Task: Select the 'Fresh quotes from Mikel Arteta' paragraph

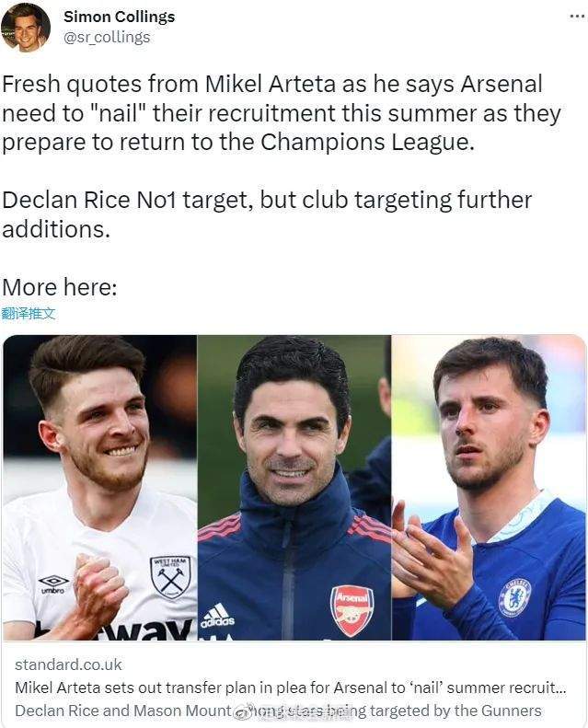Action: (x=282, y=113)
